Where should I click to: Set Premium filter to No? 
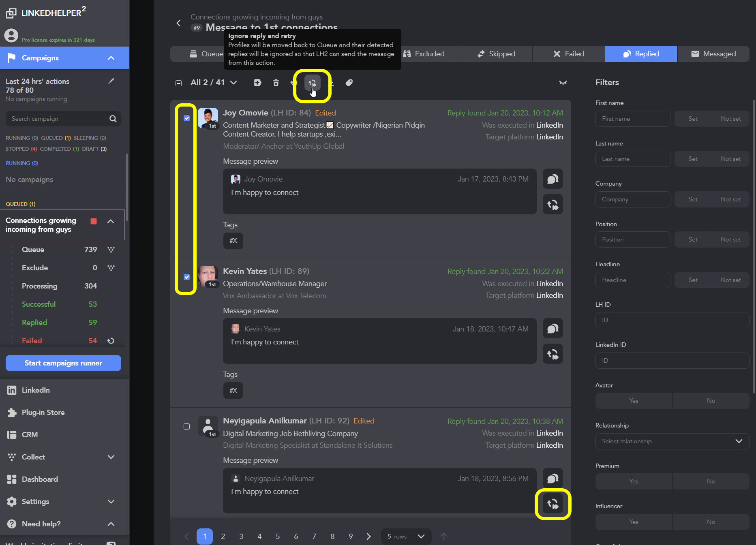click(711, 481)
